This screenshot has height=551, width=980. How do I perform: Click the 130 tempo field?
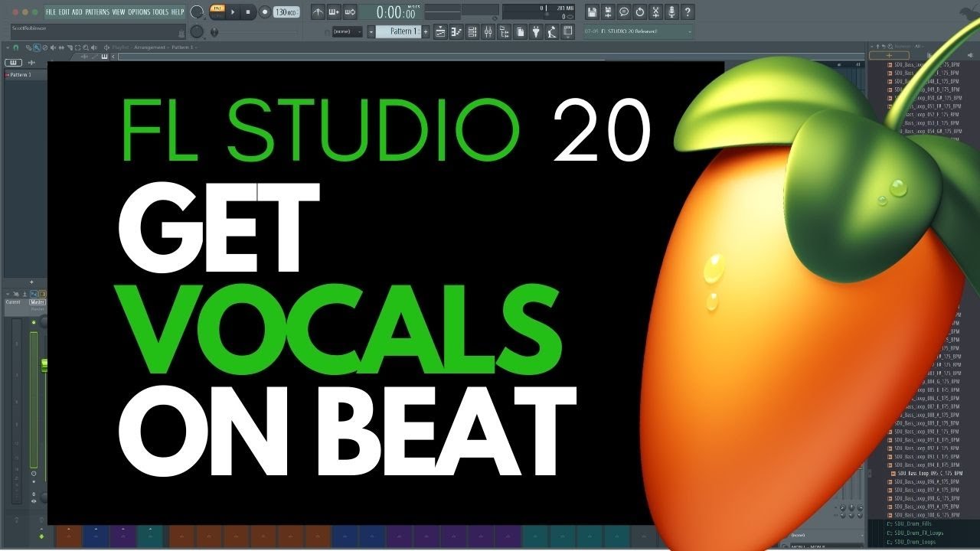point(286,12)
